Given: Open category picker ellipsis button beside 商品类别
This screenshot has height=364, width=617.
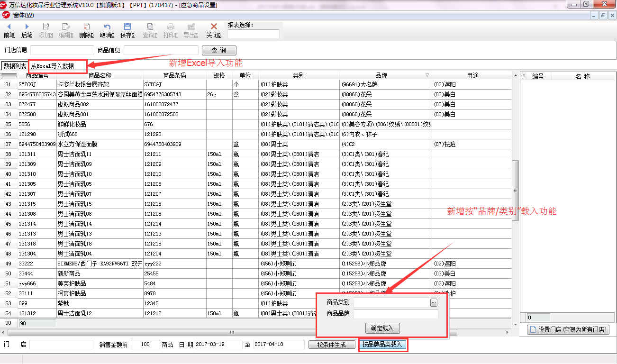Looking at the screenshot, I should click(434, 302).
